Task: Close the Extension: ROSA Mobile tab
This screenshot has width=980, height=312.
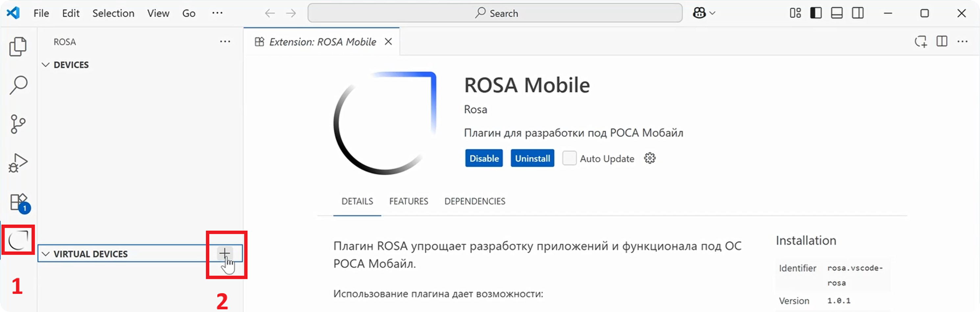Action: [388, 41]
